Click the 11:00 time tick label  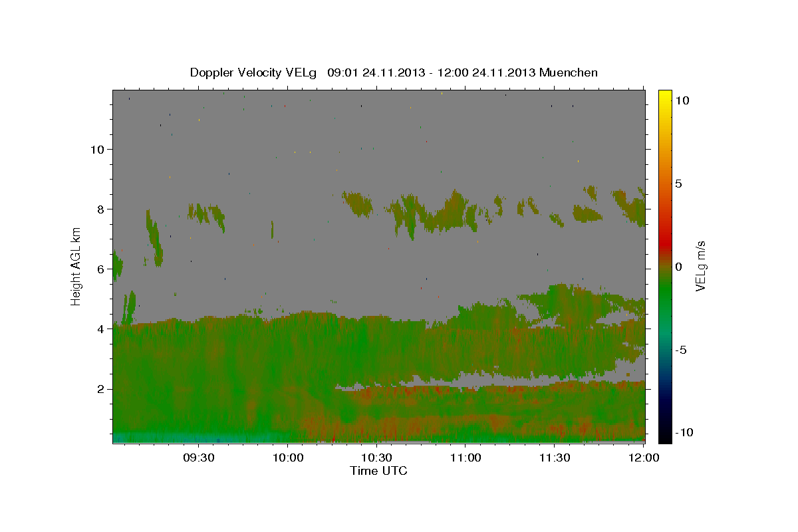click(x=465, y=458)
